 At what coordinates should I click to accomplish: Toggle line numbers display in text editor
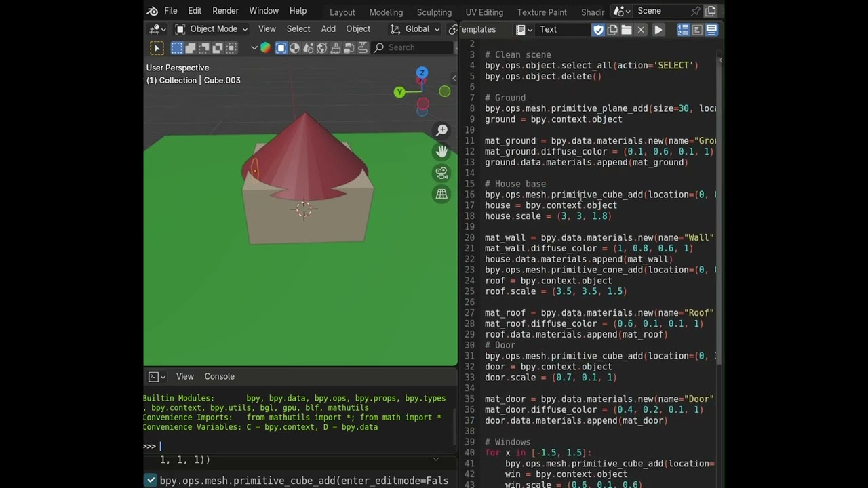(x=683, y=30)
